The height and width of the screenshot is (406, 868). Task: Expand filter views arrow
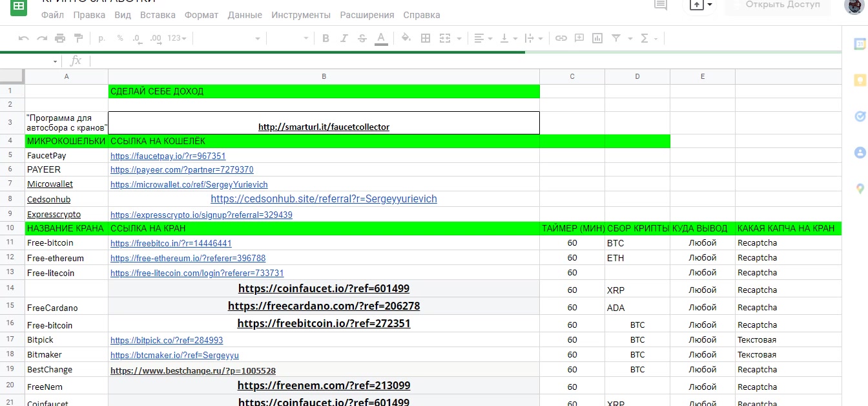coord(629,39)
